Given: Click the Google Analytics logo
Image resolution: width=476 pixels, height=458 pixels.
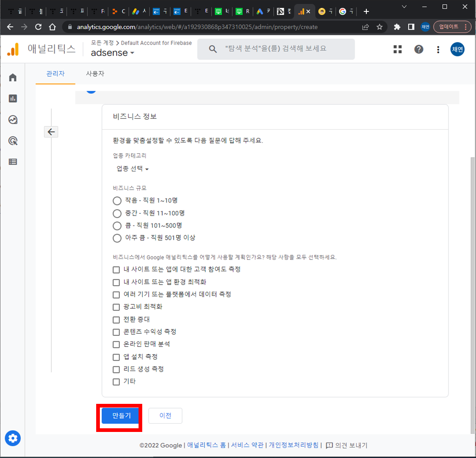Looking at the screenshot, I should point(13,49).
